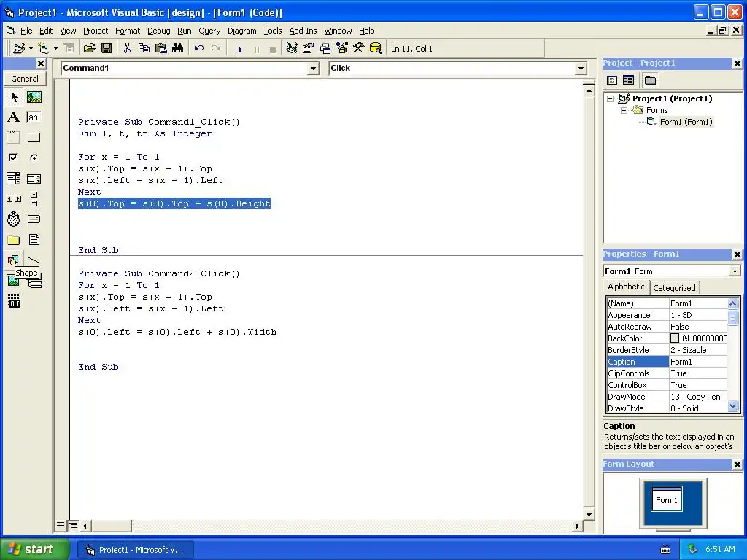
Task: Select the Shape tool in the toolbox
Action: [x=14, y=260]
